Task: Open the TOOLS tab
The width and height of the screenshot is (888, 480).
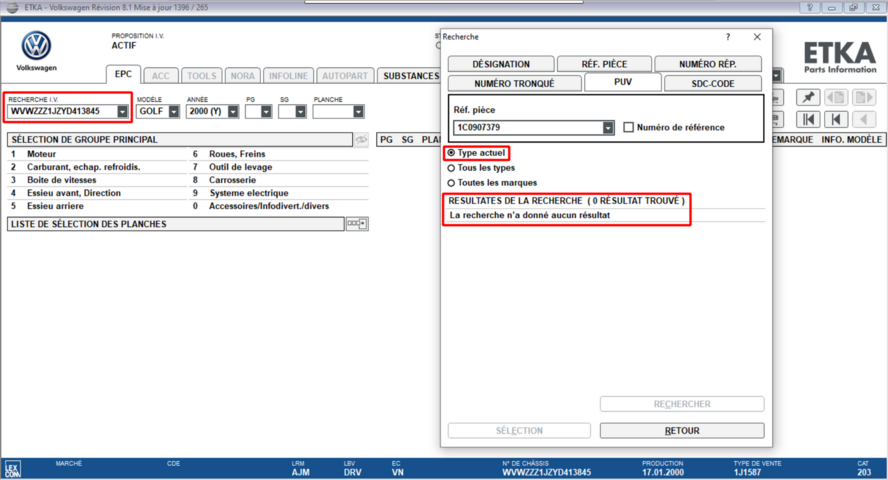Action: 202,76
